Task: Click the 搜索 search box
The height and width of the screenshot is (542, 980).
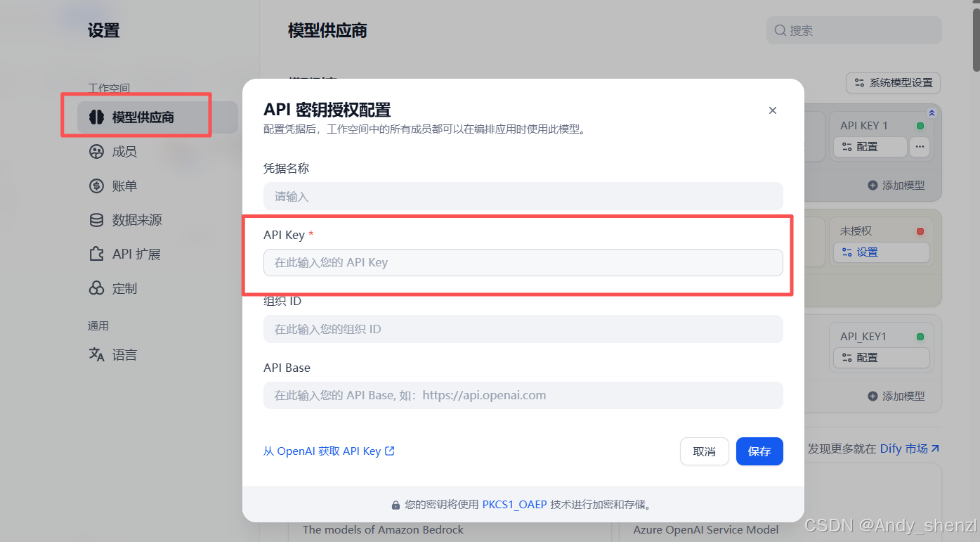Action: (854, 30)
